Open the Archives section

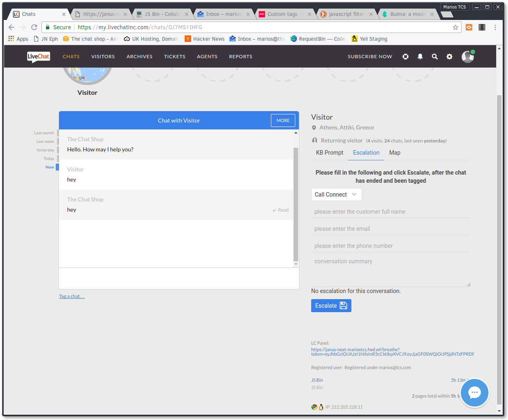click(x=140, y=57)
